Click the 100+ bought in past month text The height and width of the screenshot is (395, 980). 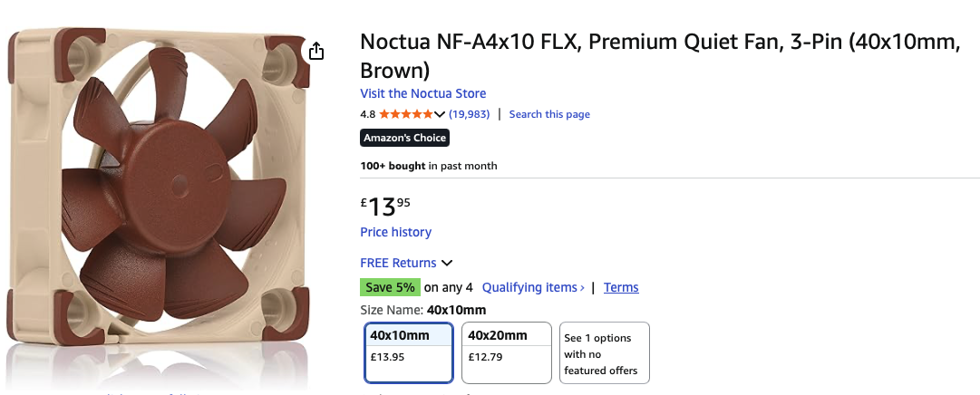[429, 166]
